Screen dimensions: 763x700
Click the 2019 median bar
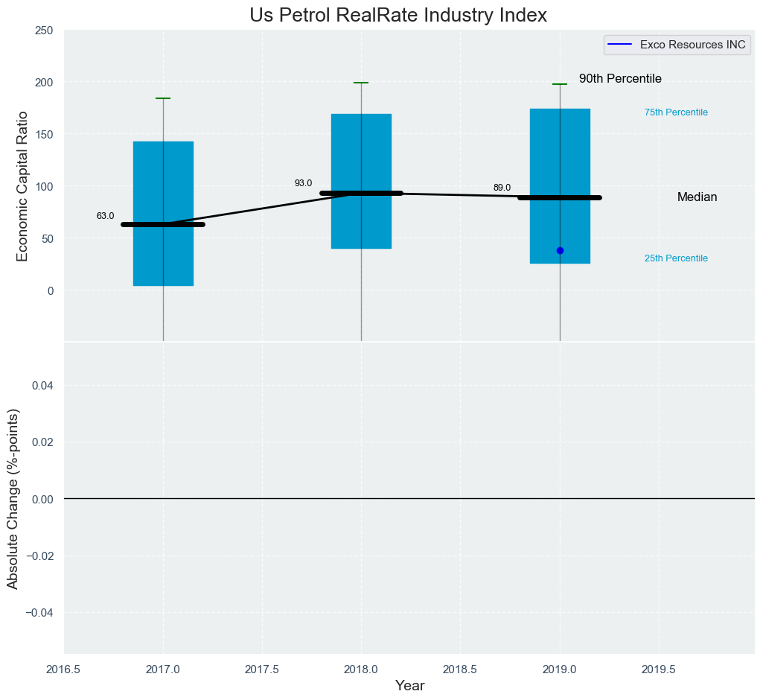click(560, 197)
